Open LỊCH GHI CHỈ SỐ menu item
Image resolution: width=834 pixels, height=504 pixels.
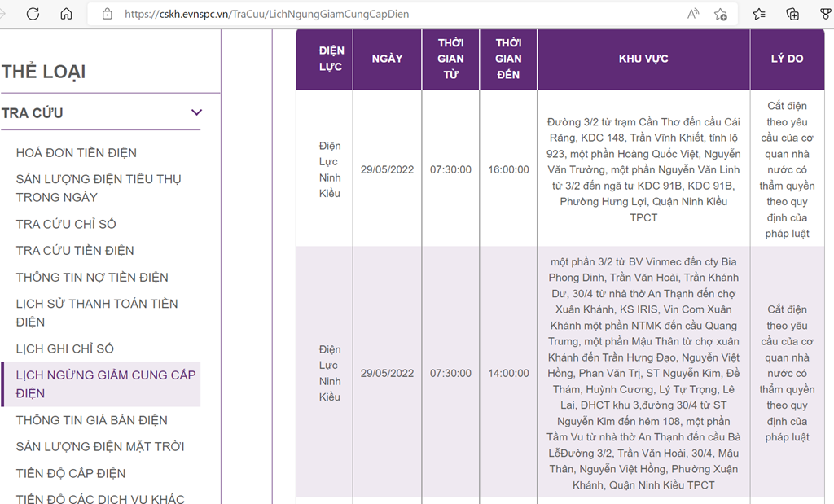point(65,348)
